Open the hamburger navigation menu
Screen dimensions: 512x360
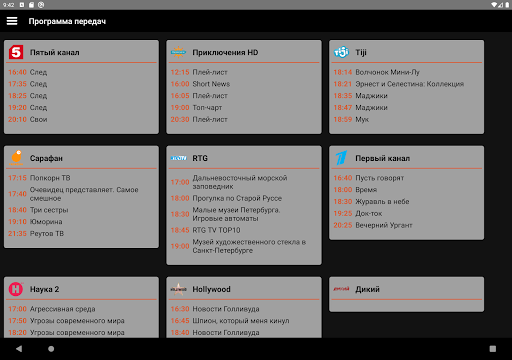click(12, 21)
